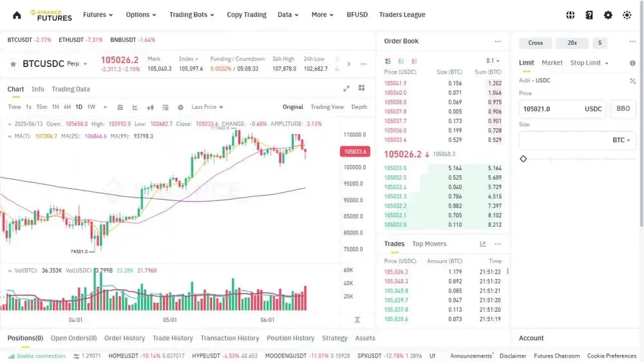Screen dimensions: 644x362
Task: Change the BTC size unit dropdown
Action: pyautogui.click(x=621, y=140)
